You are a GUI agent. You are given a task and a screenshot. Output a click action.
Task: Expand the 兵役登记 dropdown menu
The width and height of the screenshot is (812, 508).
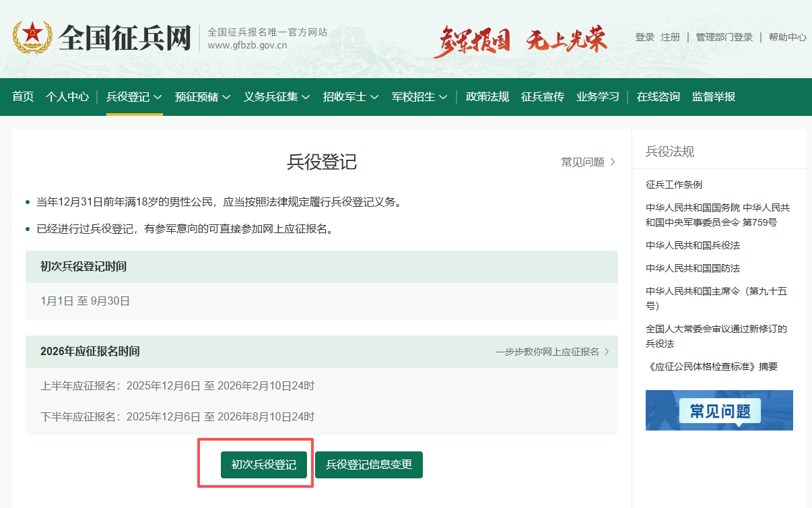pos(134,97)
